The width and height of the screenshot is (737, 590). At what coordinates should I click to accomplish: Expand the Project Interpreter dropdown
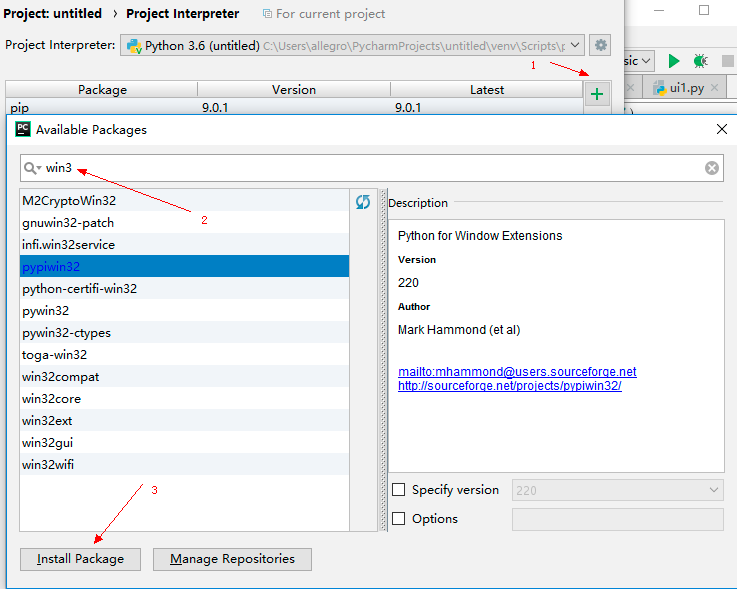[x=575, y=45]
